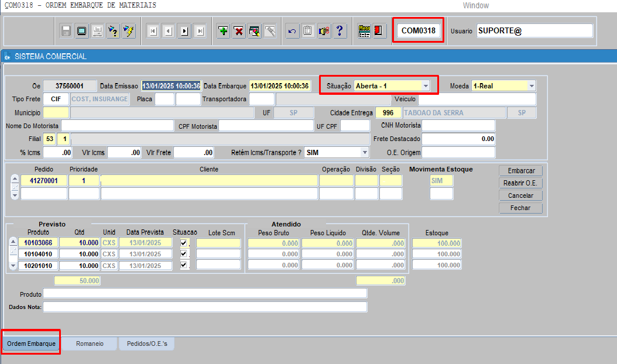This screenshot has width=617, height=364.
Task: Click the Data Emissao field
Action: coord(171,86)
